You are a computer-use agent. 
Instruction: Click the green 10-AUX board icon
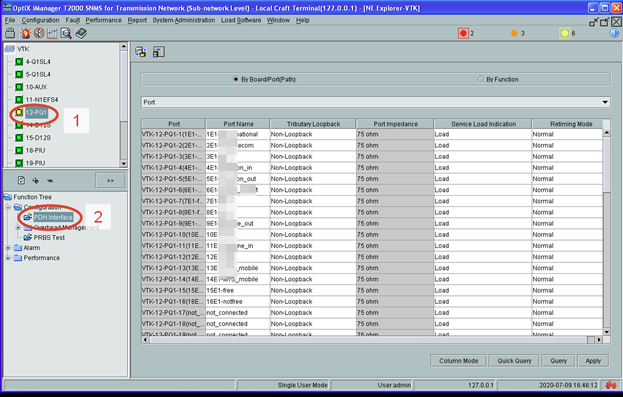coord(19,87)
